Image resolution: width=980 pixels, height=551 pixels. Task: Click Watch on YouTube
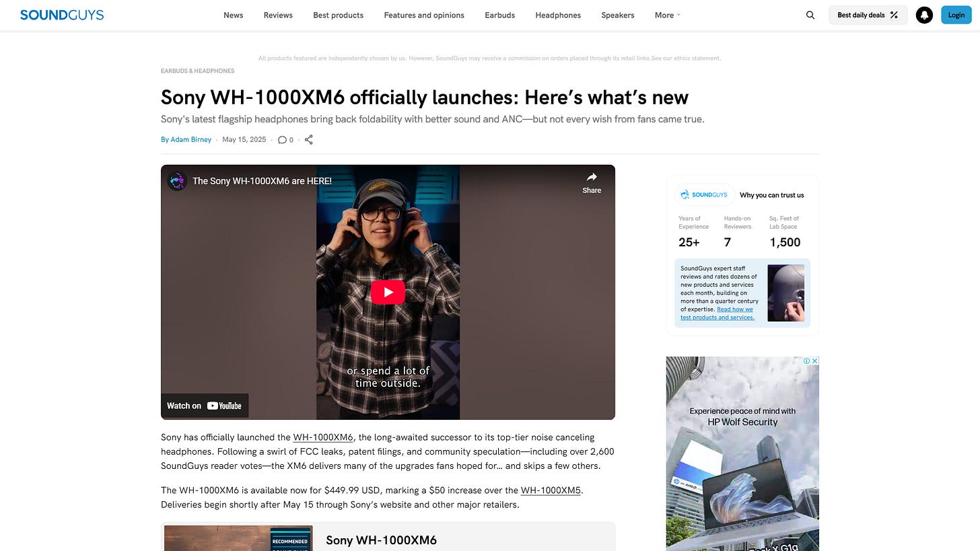(205, 406)
